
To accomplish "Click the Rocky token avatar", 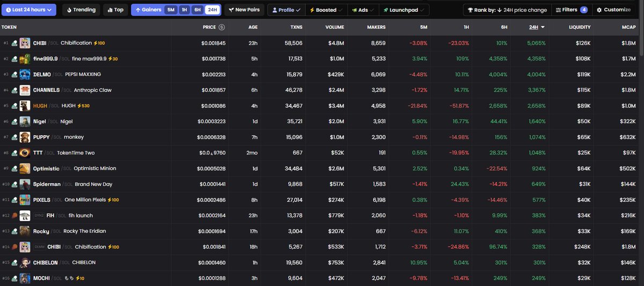I will tap(25, 231).
